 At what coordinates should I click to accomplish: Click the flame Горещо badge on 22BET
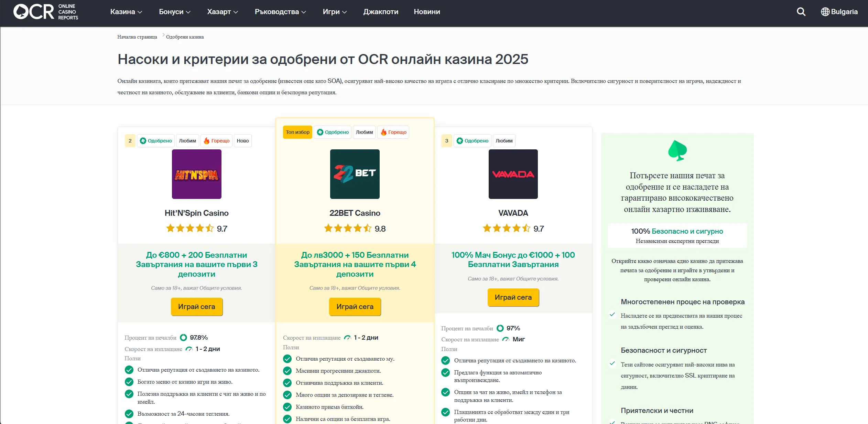(393, 132)
